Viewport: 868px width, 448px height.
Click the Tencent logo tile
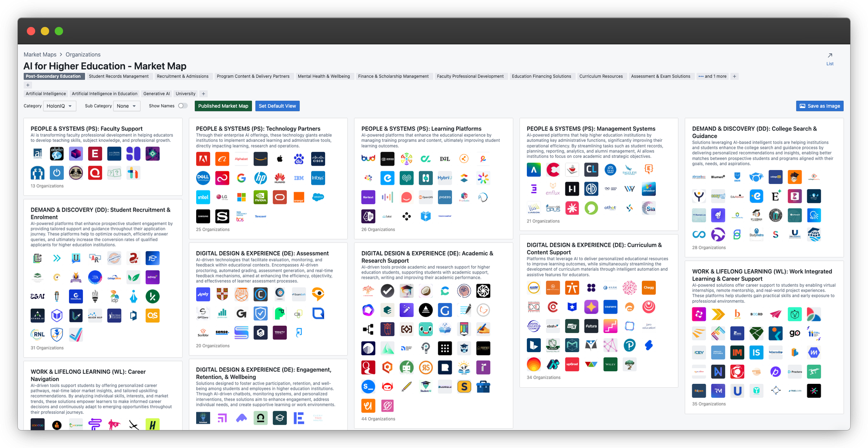tap(260, 216)
